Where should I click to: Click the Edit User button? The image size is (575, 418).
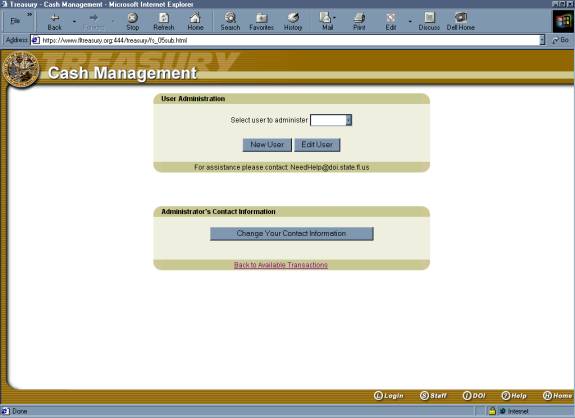(x=317, y=145)
